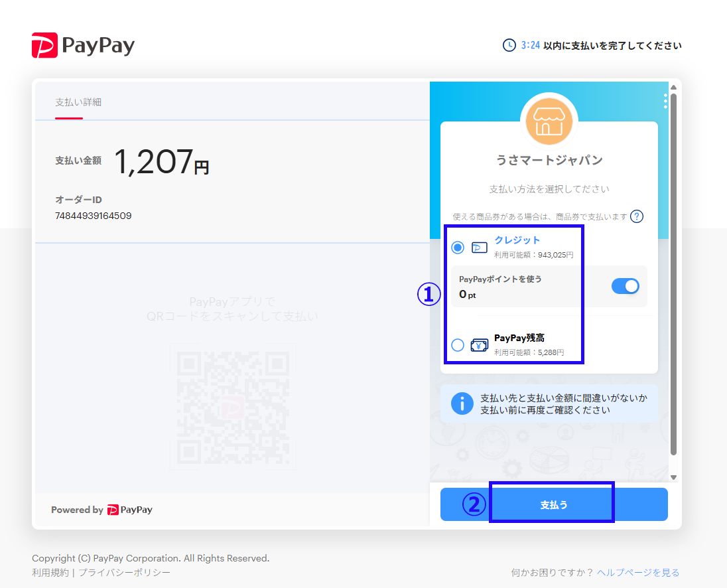This screenshot has width=727, height=588.
Task: Click the 使える商品券がある場合は note text
Action: [x=540, y=216]
